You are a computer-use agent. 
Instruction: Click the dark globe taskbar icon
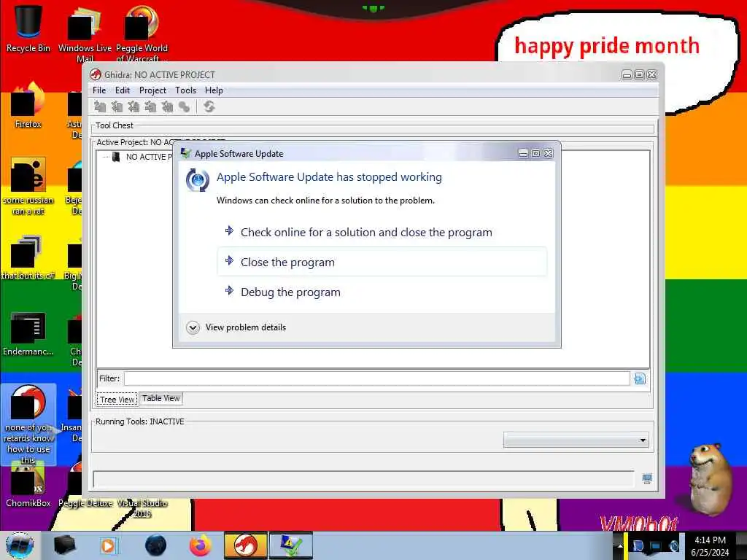pyautogui.click(x=155, y=545)
